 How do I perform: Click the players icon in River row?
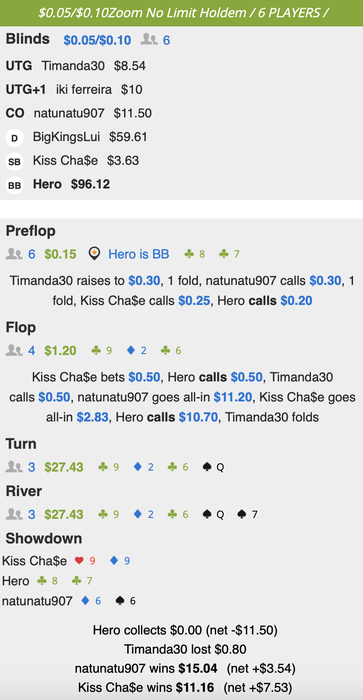[x=14, y=514]
